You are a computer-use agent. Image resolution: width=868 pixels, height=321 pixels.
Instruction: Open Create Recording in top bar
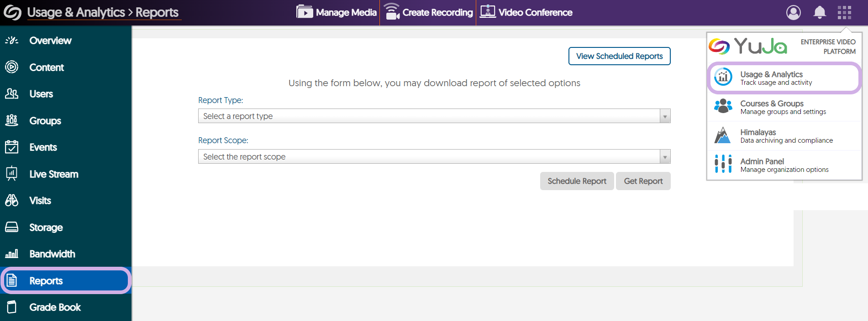428,12
